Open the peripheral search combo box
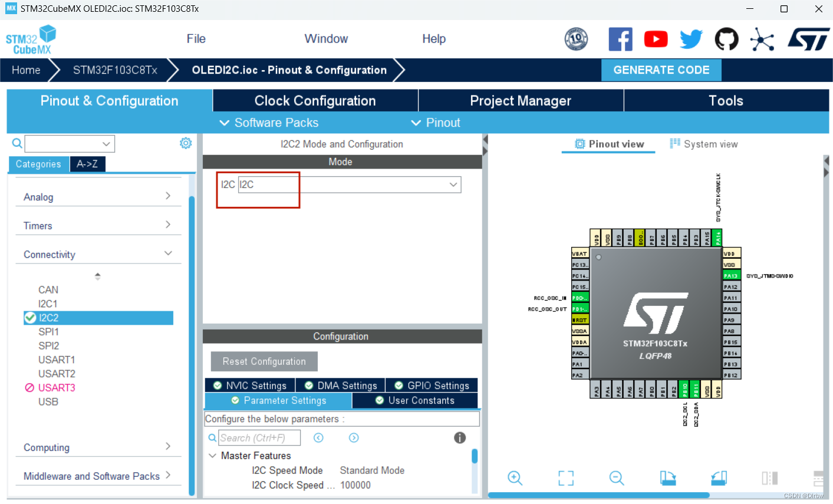Viewport: 833px width, 504px height. 70,143
